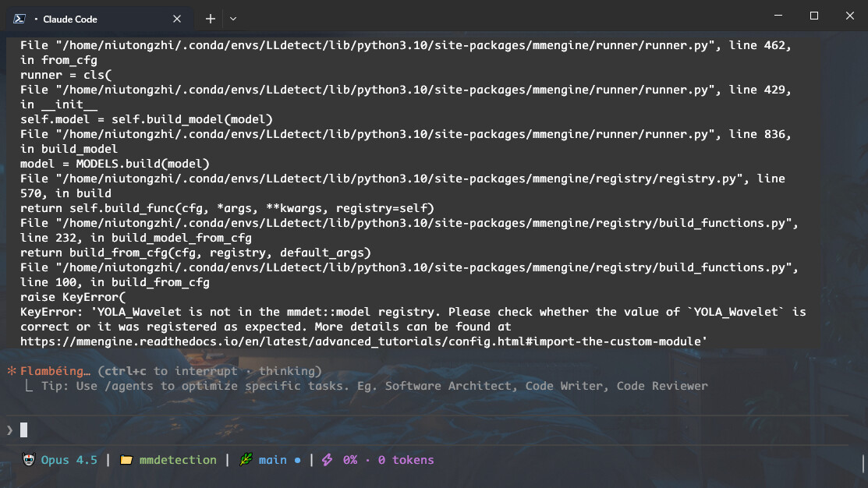
Task: Click the Opus 4.5 model label
Action: pyautogui.click(x=69, y=460)
